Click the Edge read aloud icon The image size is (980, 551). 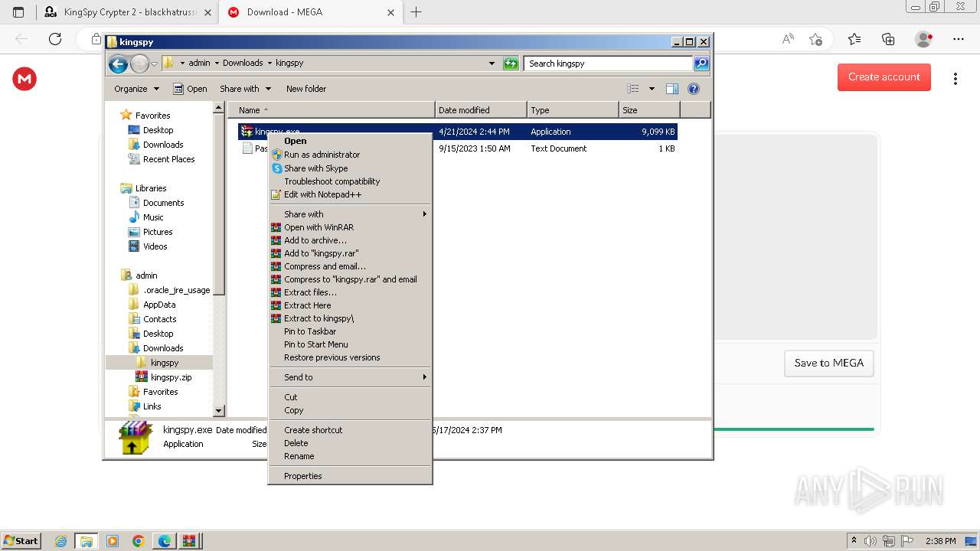787,39
